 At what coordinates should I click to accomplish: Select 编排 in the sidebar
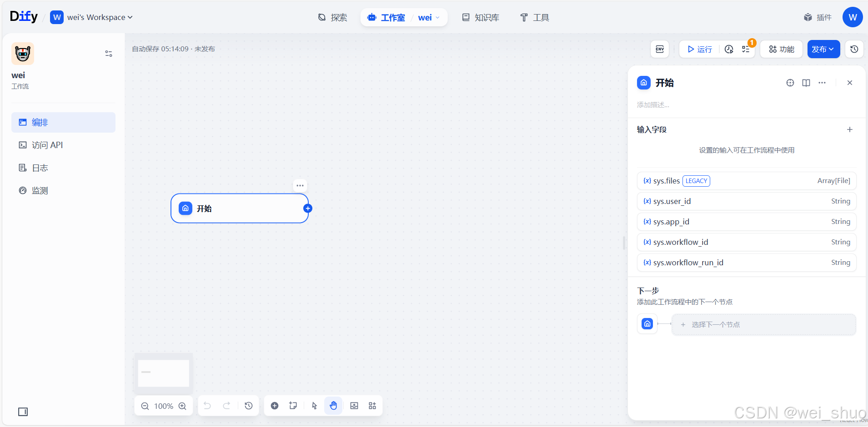[63, 122]
